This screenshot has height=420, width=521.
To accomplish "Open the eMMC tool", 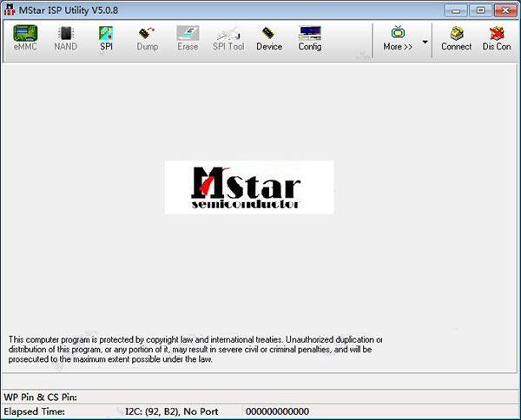I will click(x=25, y=38).
